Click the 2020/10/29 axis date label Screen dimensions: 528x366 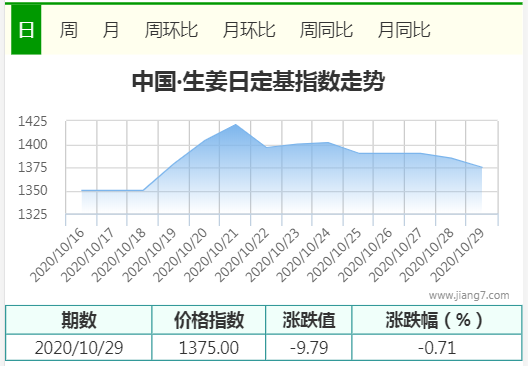[457, 255]
